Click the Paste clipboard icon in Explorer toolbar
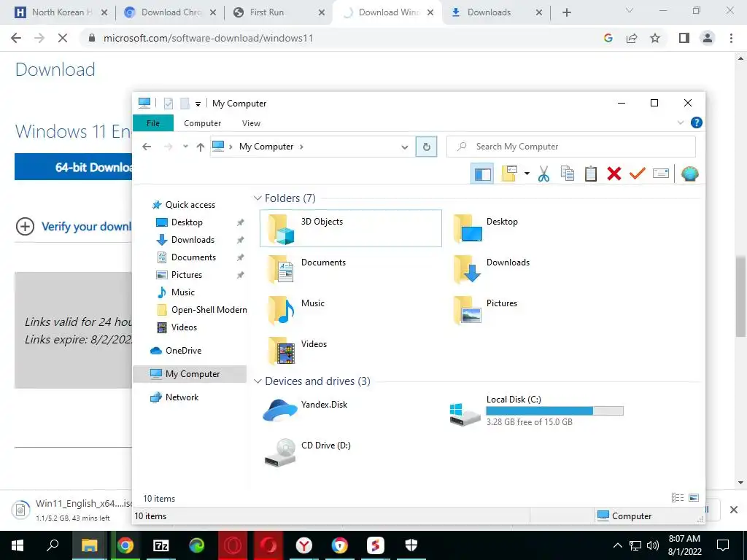Image resolution: width=747 pixels, height=560 pixels. (x=591, y=174)
